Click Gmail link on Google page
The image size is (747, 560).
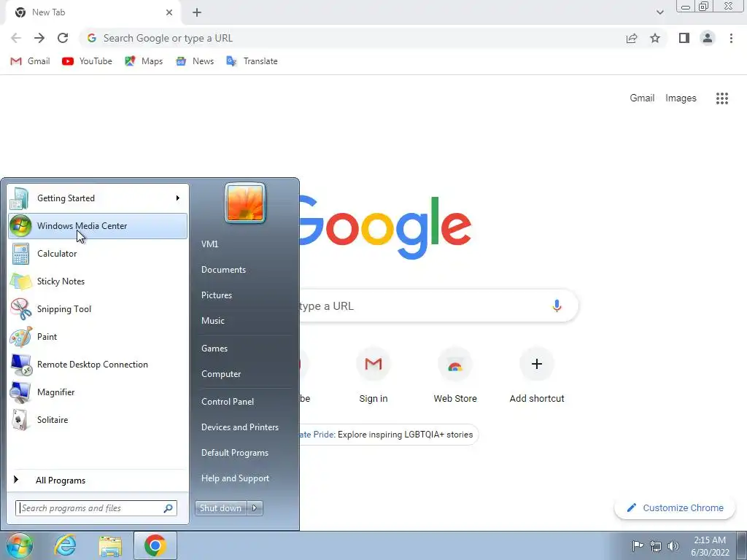pyautogui.click(x=642, y=98)
